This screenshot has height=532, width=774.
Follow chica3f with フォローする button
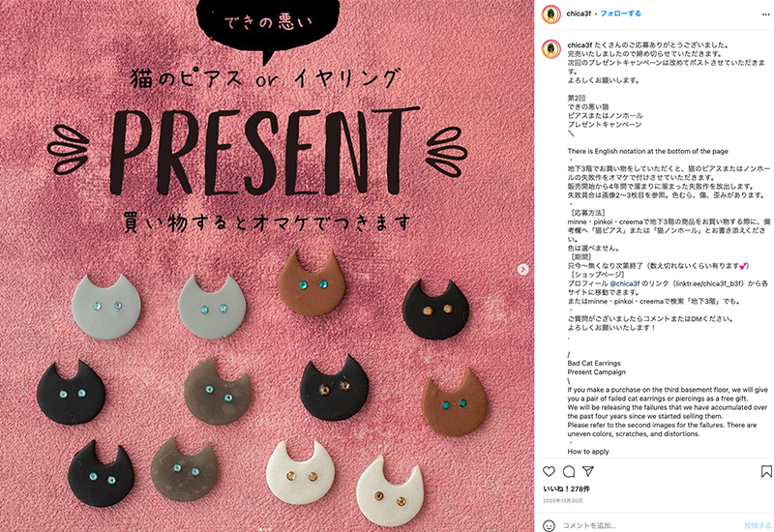click(620, 14)
